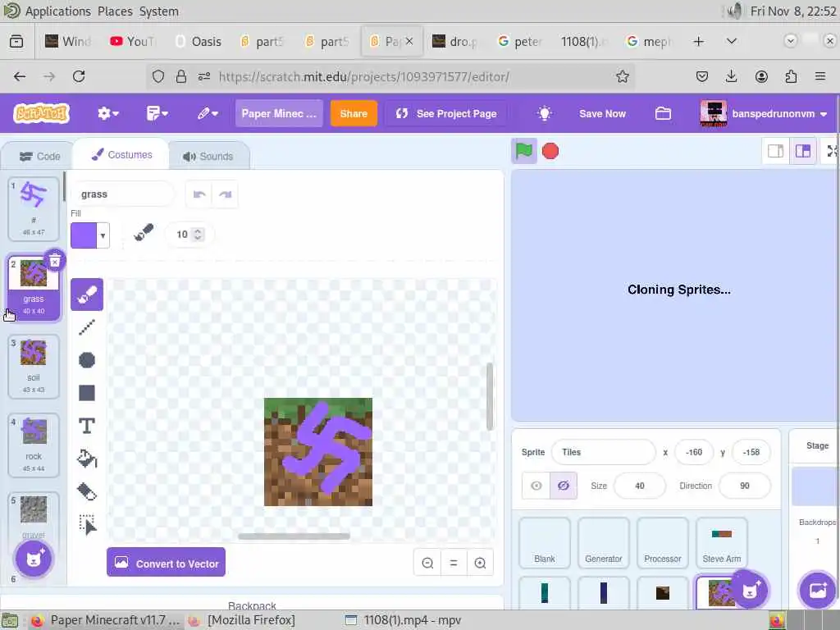Select the Eraser tool
Screen dimensions: 840x630
87,492
